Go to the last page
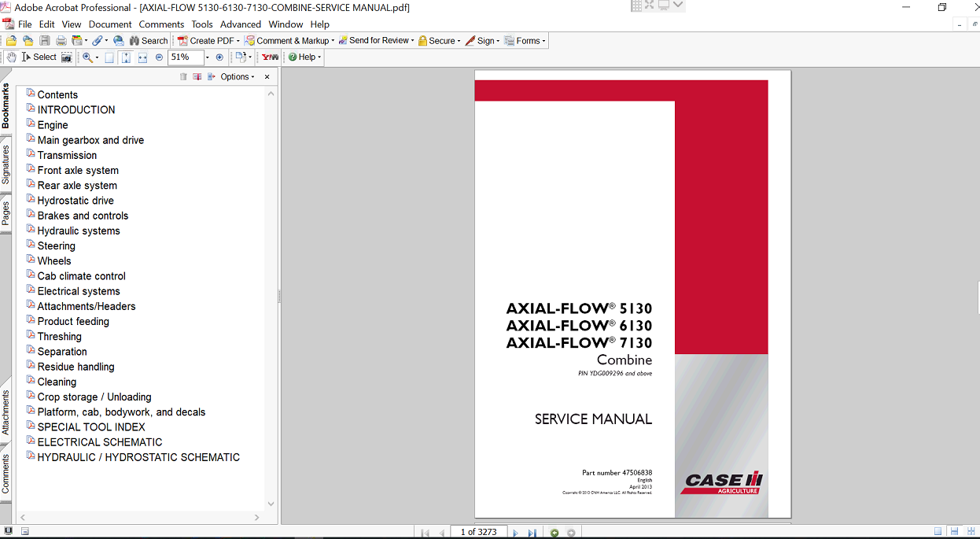This screenshot has height=539, width=980. point(532,533)
